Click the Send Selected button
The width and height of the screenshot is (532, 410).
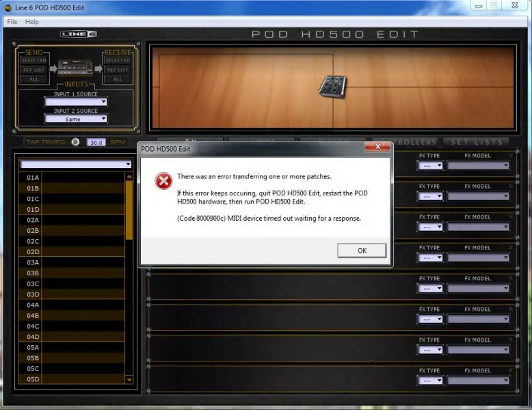pyautogui.click(x=34, y=60)
